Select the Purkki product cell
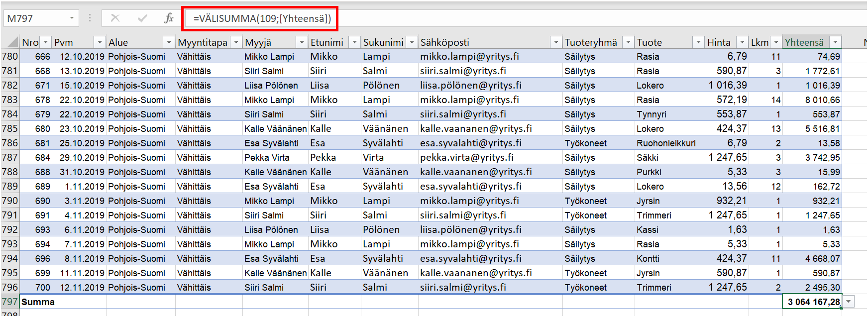 (x=670, y=172)
